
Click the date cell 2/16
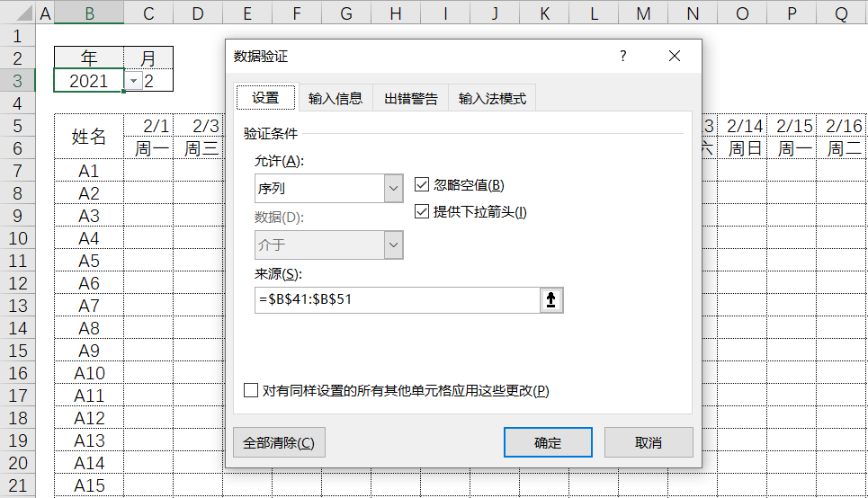pyautogui.click(x=841, y=126)
